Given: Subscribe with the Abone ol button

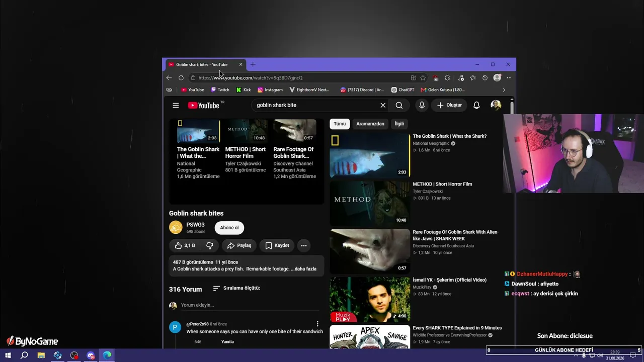Looking at the screenshot, I should pos(229,228).
